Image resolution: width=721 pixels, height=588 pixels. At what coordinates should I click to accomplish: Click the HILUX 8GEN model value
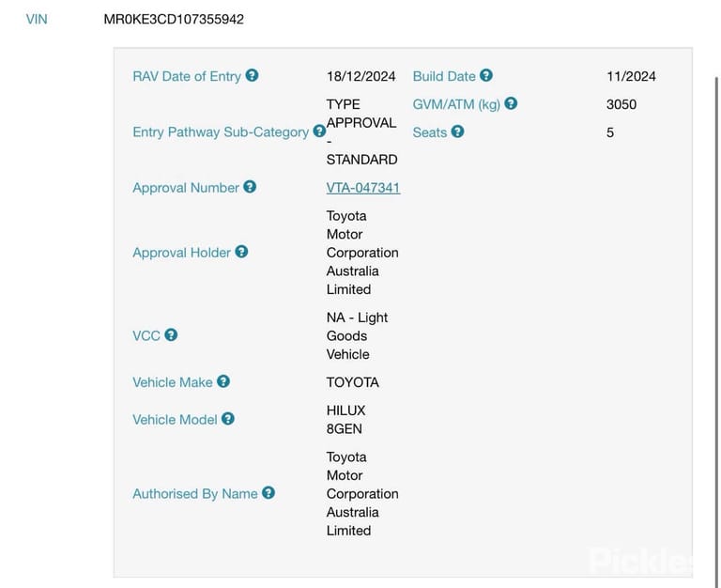point(346,420)
